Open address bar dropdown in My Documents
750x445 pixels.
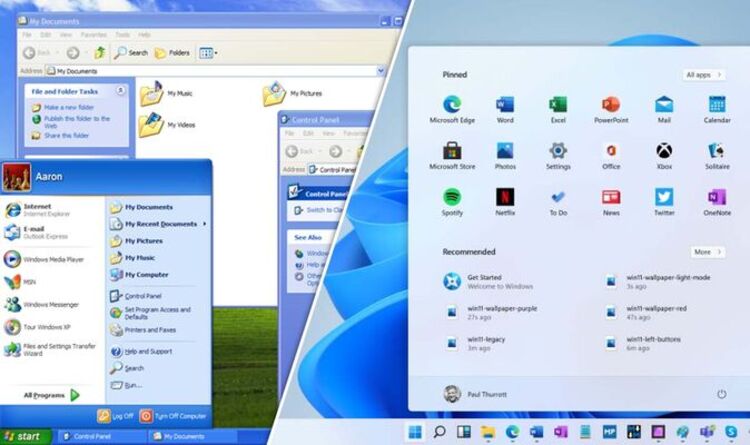(381, 71)
